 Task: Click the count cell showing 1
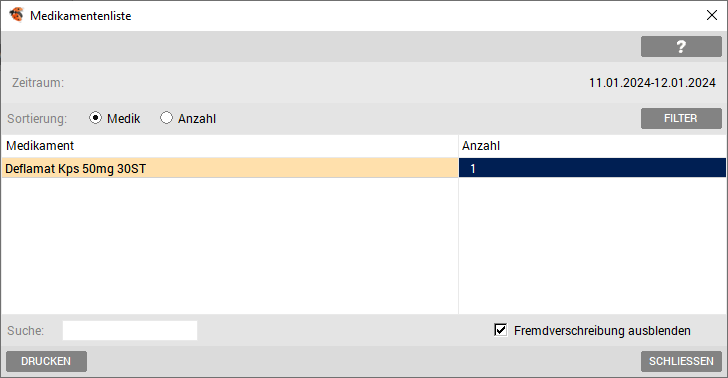pos(592,168)
